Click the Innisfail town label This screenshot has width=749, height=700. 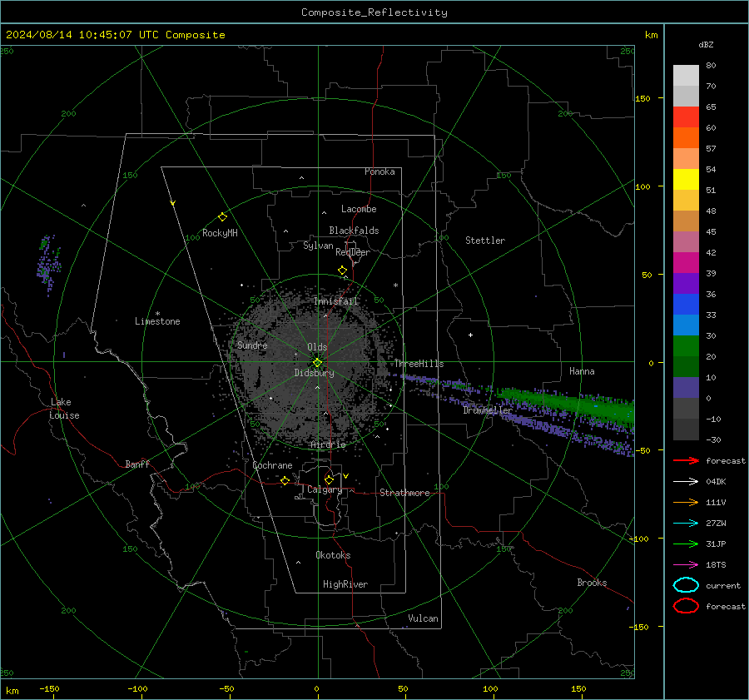[336, 301]
